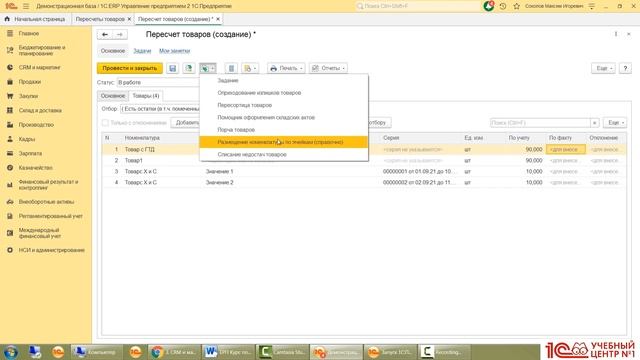Toggle Только с отклонениями checkbox
The image size is (640, 360).
[105, 122]
